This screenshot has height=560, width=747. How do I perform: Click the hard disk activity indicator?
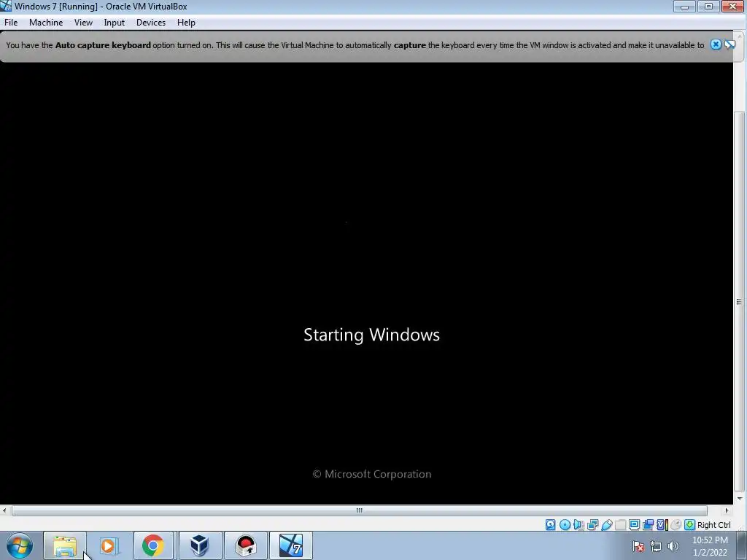point(550,525)
